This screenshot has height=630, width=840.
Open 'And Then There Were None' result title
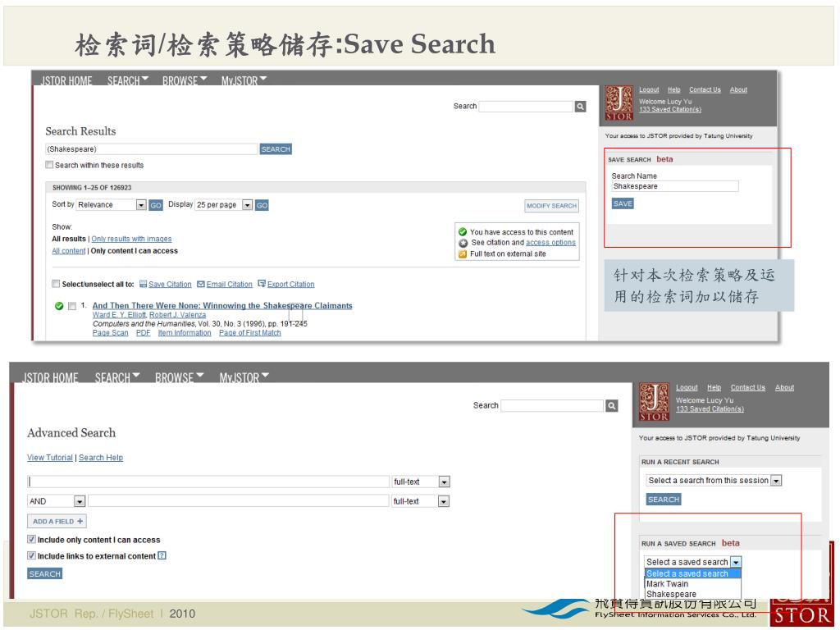(222, 305)
